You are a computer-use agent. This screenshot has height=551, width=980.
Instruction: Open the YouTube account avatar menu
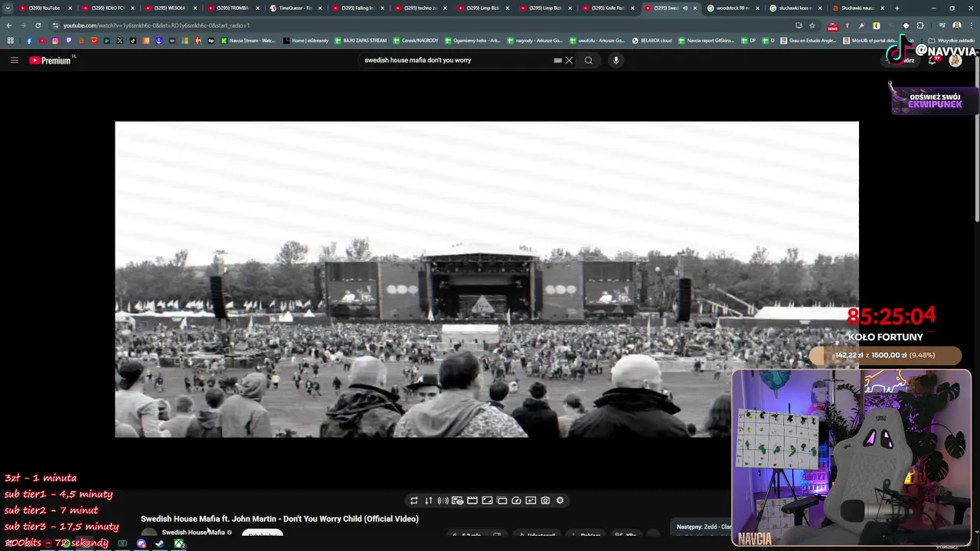tap(955, 60)
